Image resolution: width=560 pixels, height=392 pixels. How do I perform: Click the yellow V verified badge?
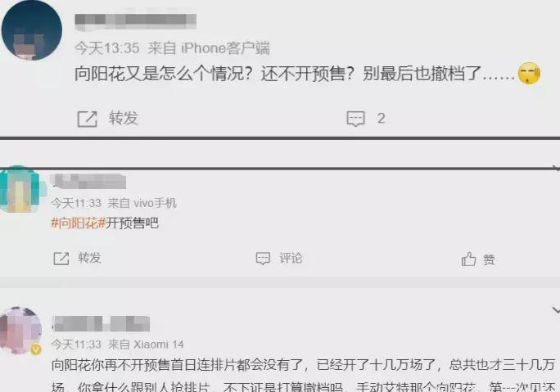36,349
